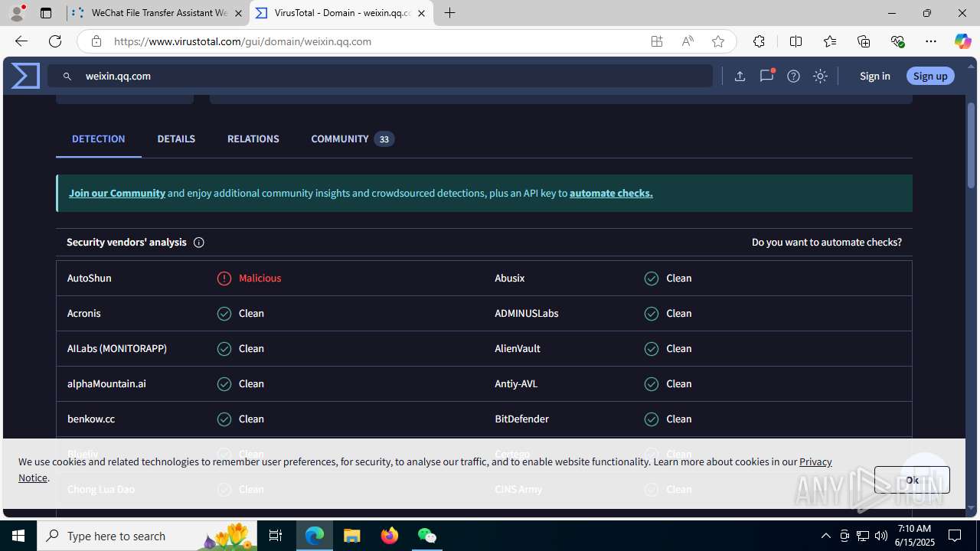
Task: Open the notifications chat icon
Action: tap(766, 76)
